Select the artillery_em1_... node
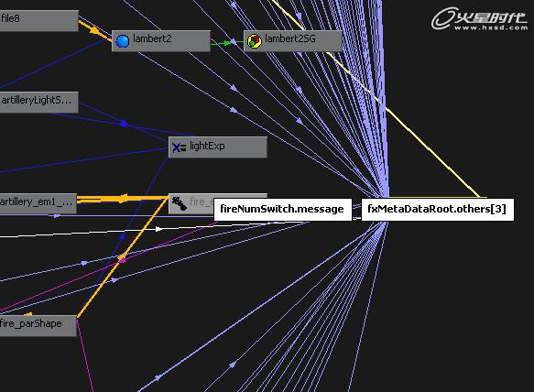Screen dimensions: 534x392 click(38, 203)
